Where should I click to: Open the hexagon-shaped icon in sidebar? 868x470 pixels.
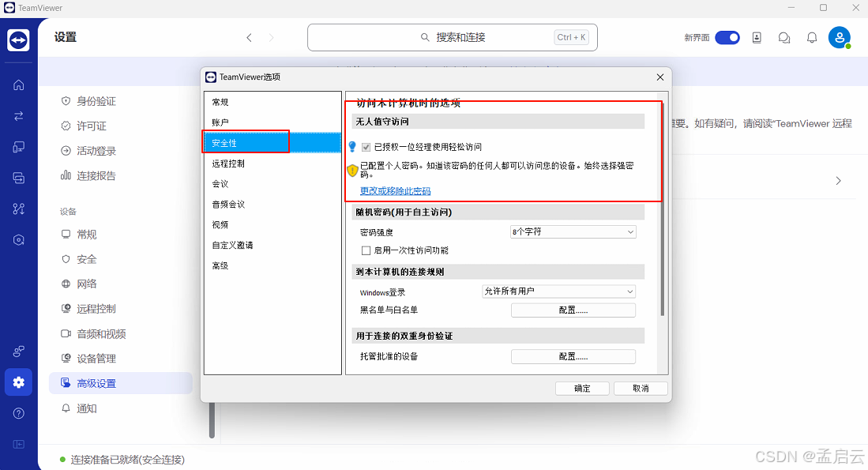19,239
